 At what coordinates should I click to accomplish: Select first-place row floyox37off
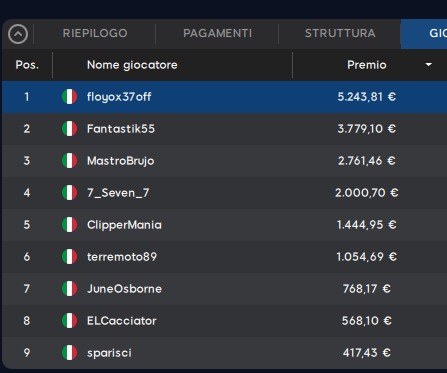(x=224, y=97)
